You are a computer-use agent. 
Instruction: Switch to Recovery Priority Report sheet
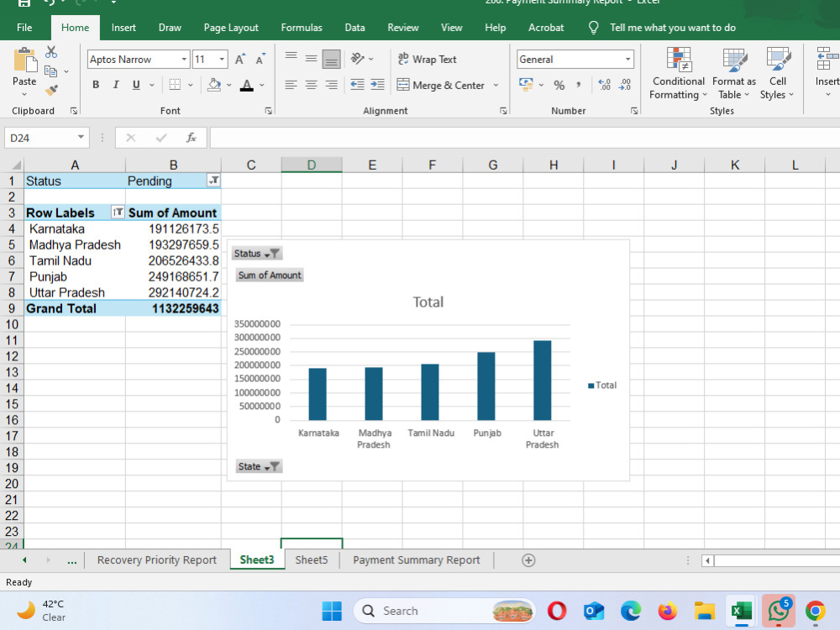click(x=157, y=559)
